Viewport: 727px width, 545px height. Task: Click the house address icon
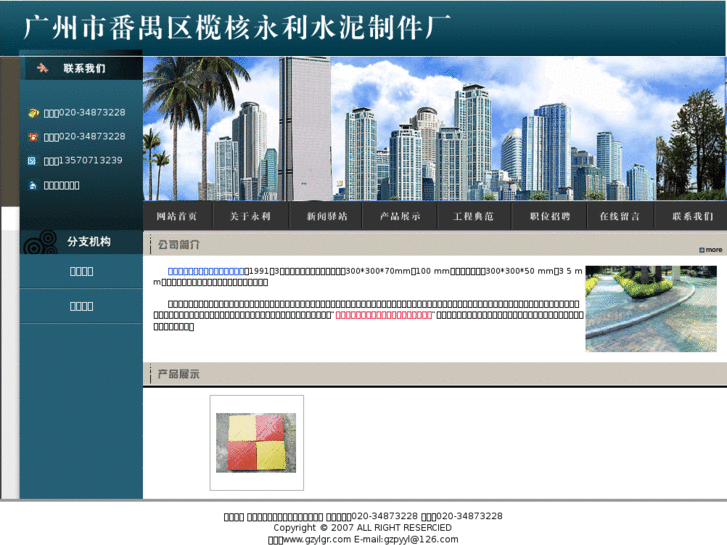click(33, 186)
